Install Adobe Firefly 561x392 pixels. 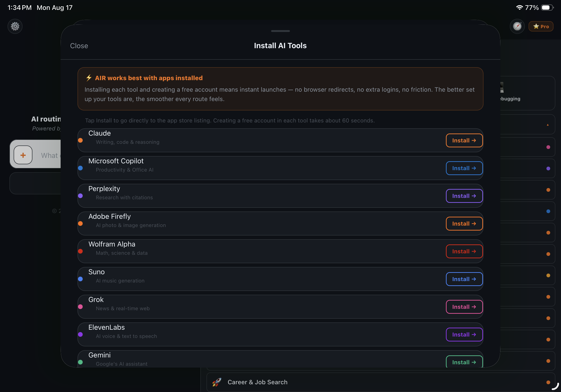coord(464,224)
